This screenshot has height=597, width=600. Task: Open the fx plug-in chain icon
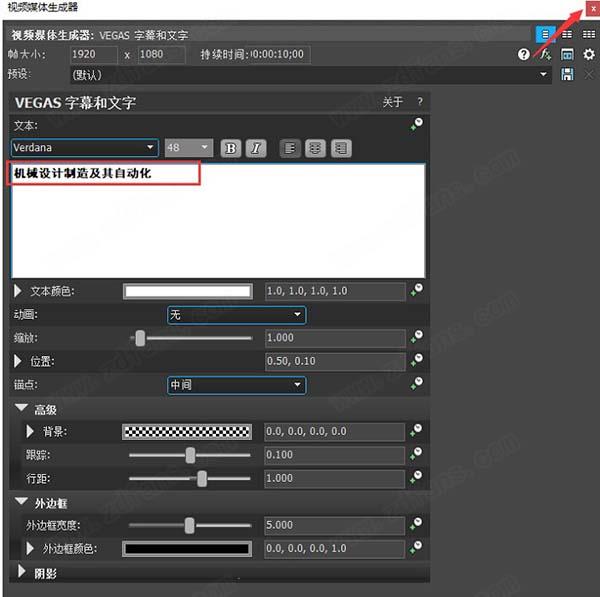546,54
